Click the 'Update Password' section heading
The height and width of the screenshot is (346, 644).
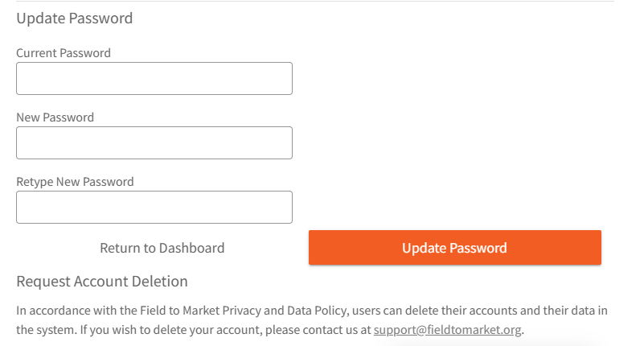click(74, 19)
